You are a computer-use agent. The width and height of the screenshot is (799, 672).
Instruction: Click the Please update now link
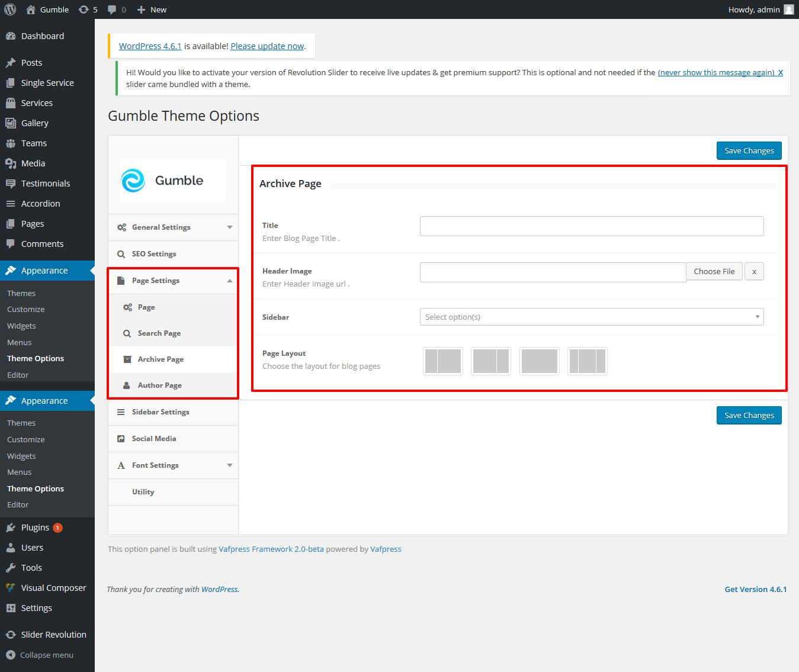(267, 46)
